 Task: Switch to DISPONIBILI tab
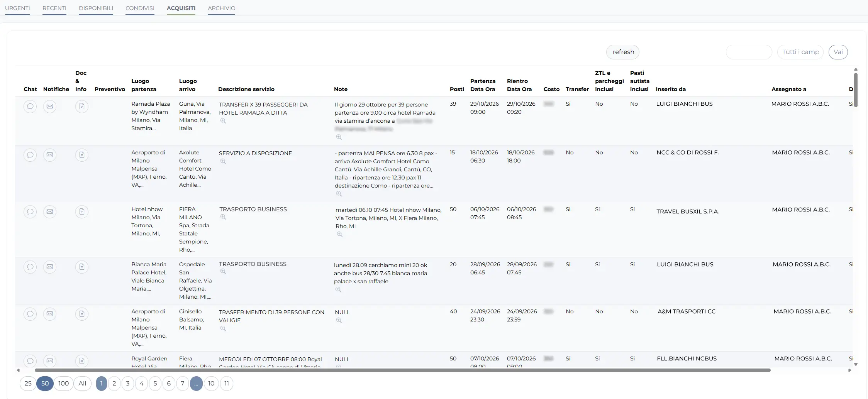tap(96, 8)
